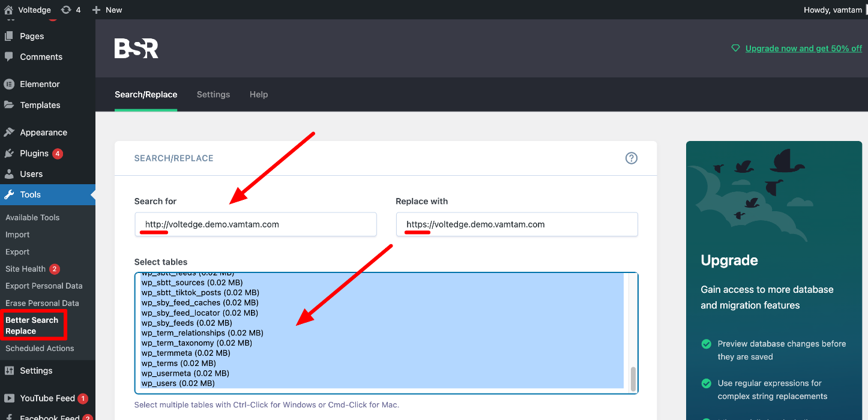Viewport: 868px width, 420px height.
Task: Open Scheduled Actions submenu item
Action: (40, 348)
